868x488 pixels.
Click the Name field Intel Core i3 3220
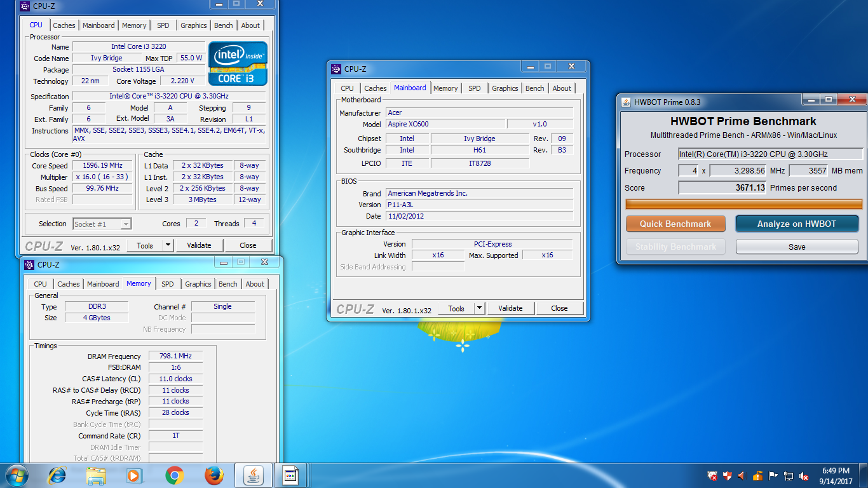(x=139, y=46)
